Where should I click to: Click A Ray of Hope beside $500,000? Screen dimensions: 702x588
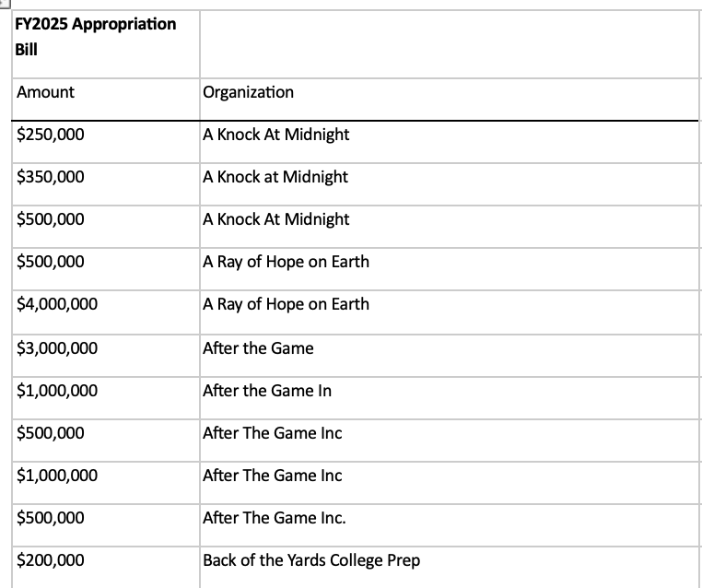[x=286, y=262]
